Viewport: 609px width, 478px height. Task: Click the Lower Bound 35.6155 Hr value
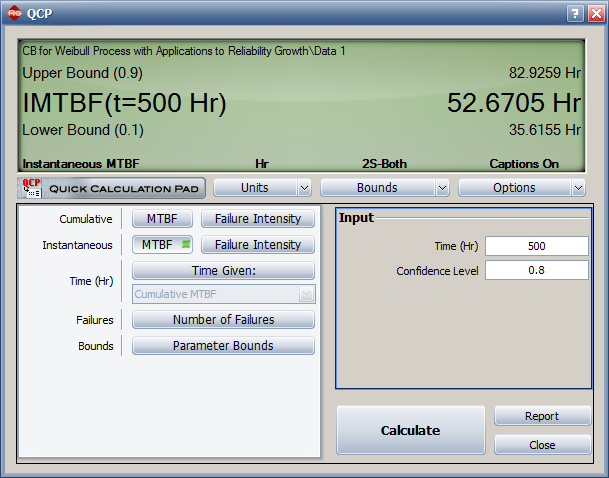click(545, 130)
